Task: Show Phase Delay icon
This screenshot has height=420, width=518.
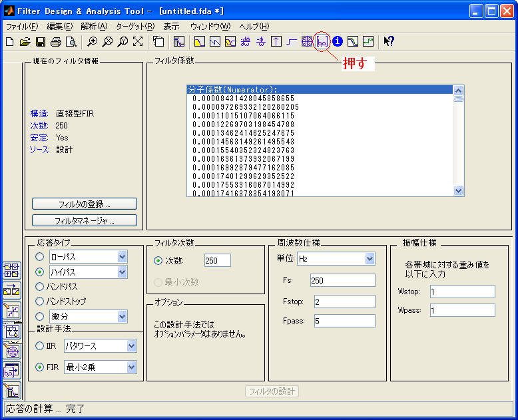Action: click(261, 42)
